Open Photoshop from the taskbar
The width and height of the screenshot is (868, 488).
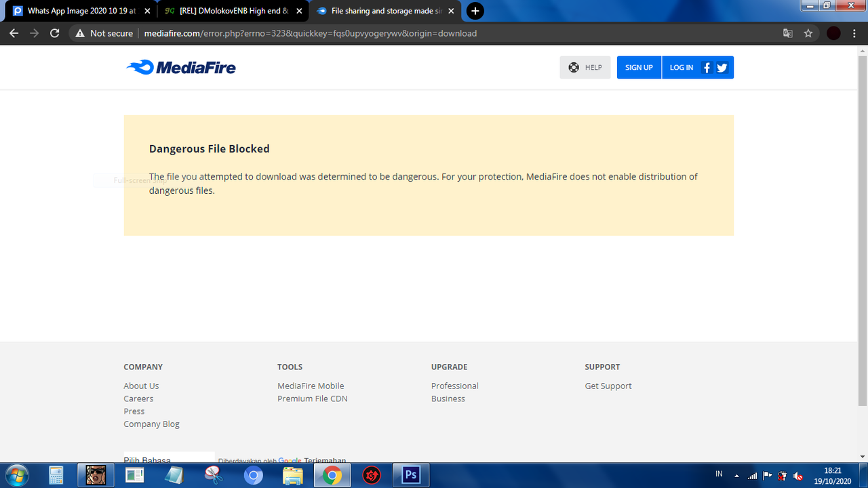(x=411, y=475)
